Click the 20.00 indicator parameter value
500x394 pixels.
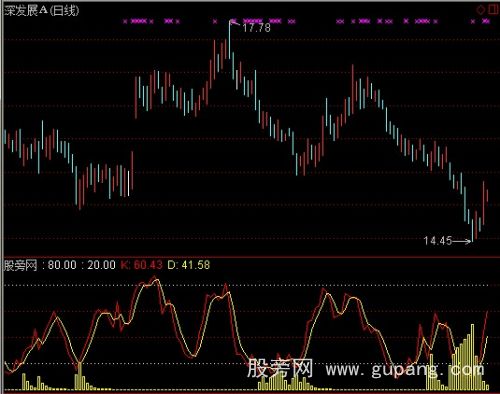click(101, 265)
